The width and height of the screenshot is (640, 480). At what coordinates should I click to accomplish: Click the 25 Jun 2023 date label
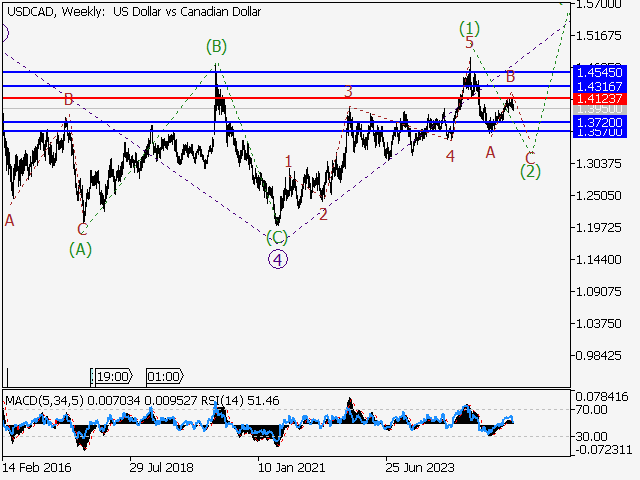tap(418, 466)
